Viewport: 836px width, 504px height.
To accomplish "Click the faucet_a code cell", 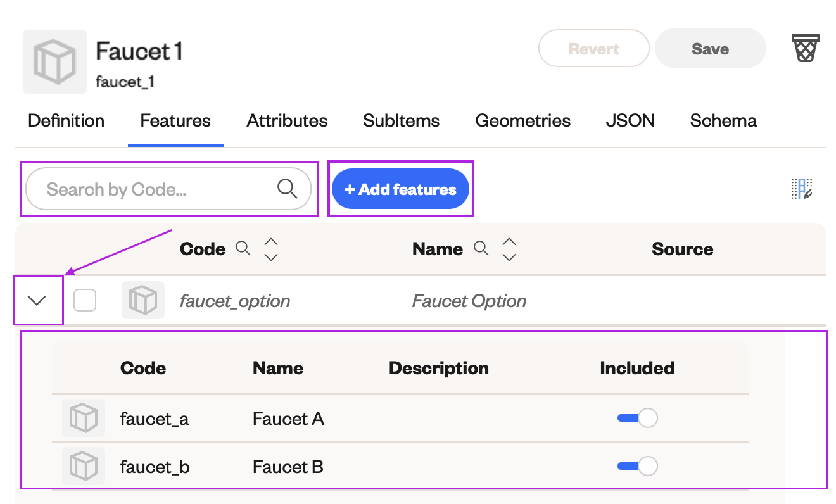I will coord(155,419).
